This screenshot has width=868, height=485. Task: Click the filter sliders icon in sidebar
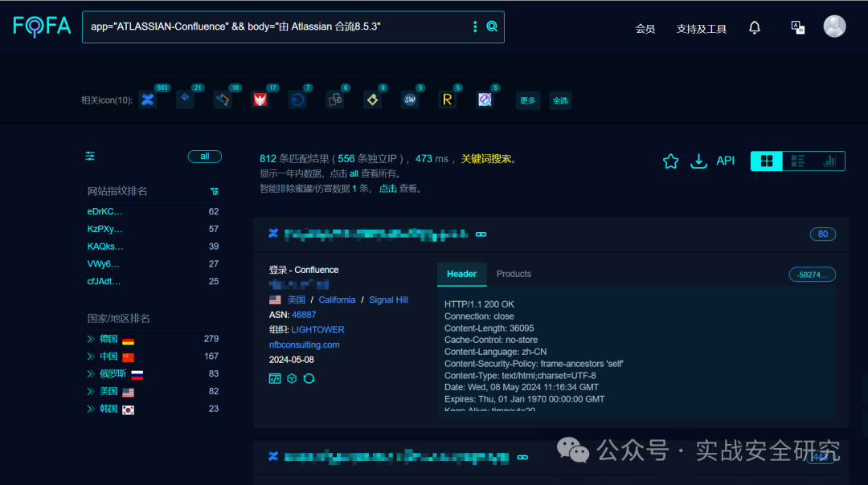click(x=90, y=156)
